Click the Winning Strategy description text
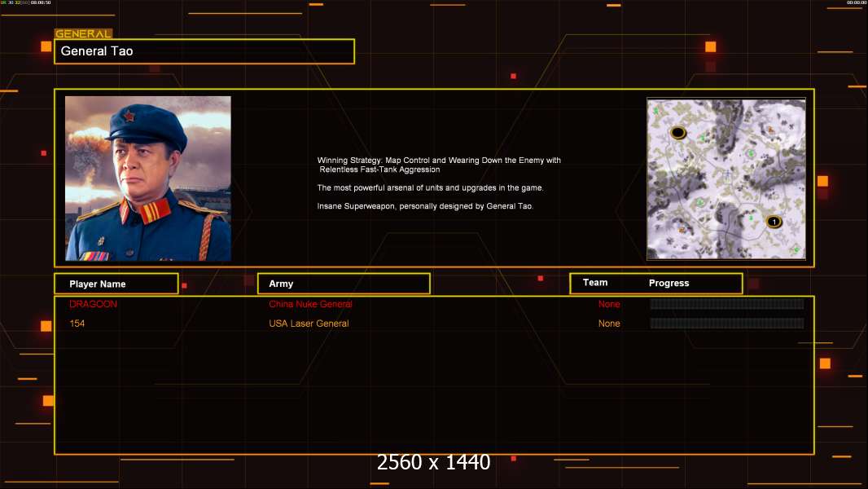 click(439, 165)
